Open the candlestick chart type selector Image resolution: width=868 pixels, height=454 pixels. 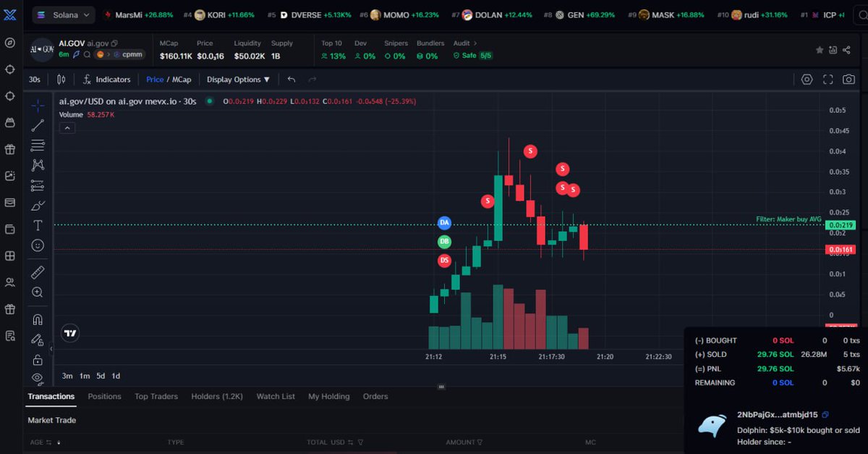(x=61, y=79)
